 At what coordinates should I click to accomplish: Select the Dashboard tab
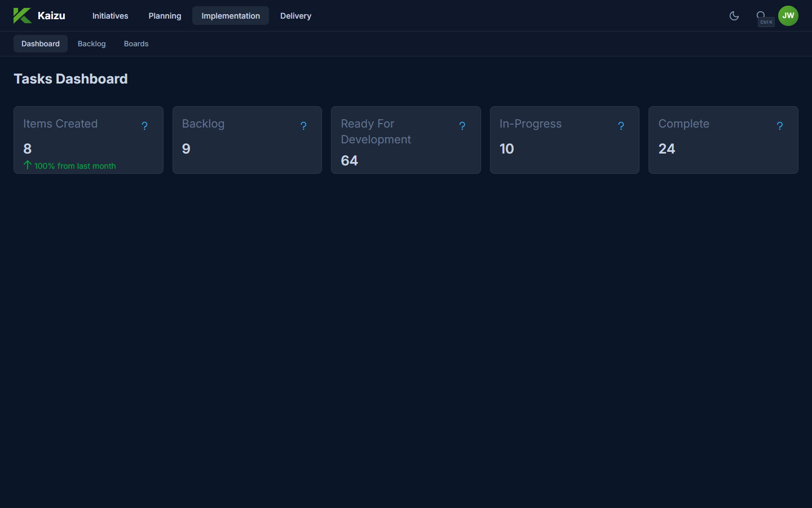coord(40,43)
